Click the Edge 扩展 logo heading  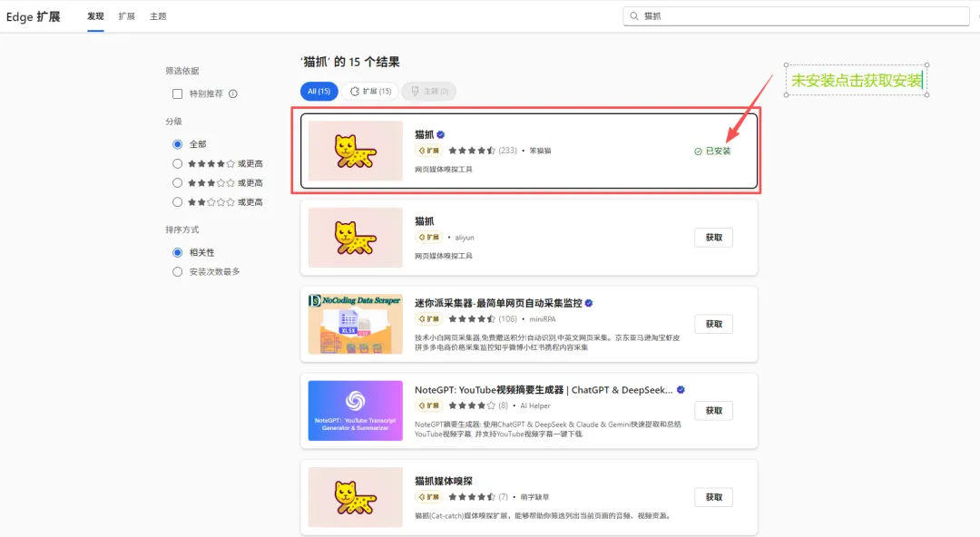tap(34, 17)
